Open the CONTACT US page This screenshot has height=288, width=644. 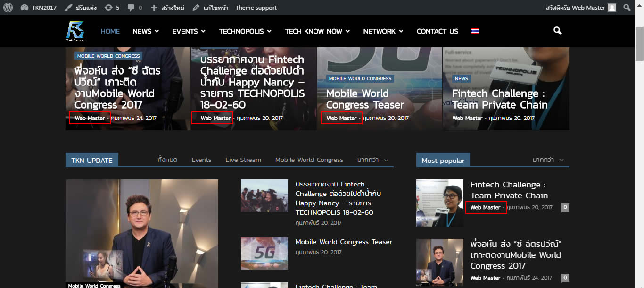438,31
